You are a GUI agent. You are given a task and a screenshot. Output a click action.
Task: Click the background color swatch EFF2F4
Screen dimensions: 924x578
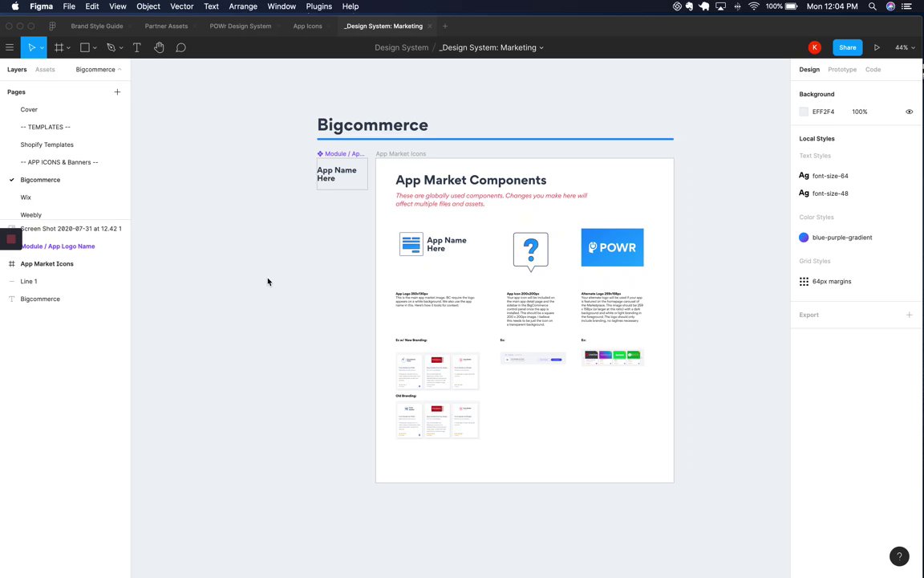(804, 112)
